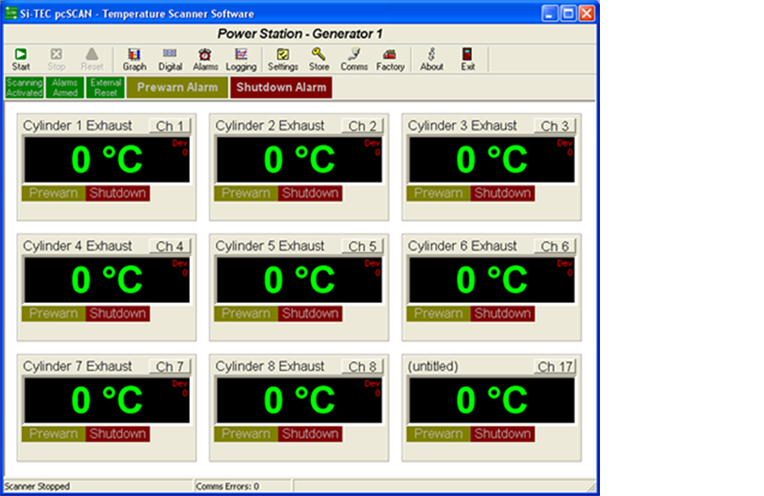Exit the application via the Exit icon
Screen dimensions: 764x496
(x=468, y=59)
